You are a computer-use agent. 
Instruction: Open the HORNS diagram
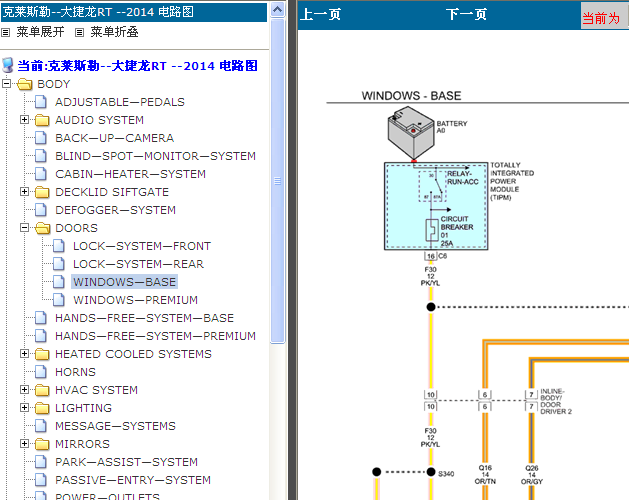75,372
